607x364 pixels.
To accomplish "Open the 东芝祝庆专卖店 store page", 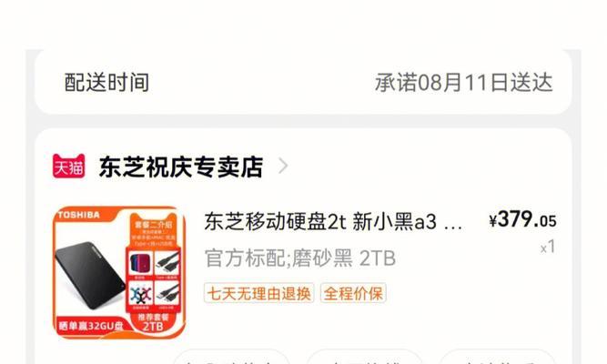I will 181,167.
